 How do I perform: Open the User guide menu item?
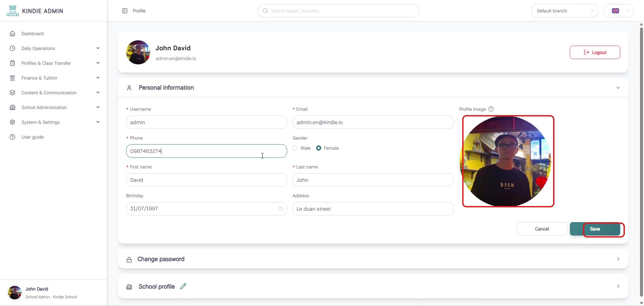click(x=54, y=137)
